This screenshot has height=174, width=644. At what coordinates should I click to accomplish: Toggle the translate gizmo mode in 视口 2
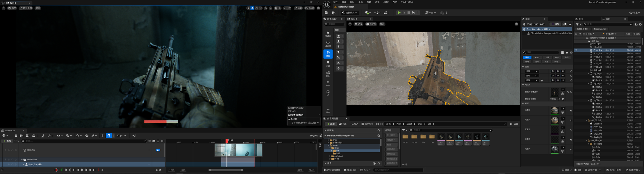tap(252, 8)
